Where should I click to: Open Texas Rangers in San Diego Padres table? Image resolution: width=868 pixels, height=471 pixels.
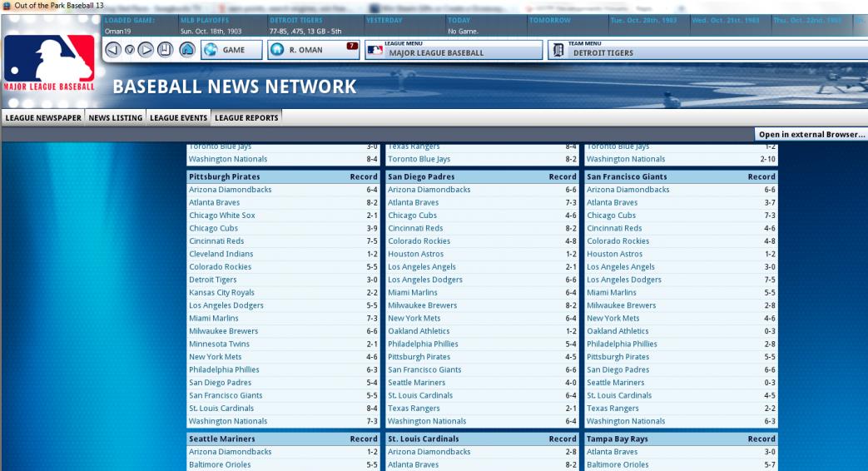coord(414,409)
